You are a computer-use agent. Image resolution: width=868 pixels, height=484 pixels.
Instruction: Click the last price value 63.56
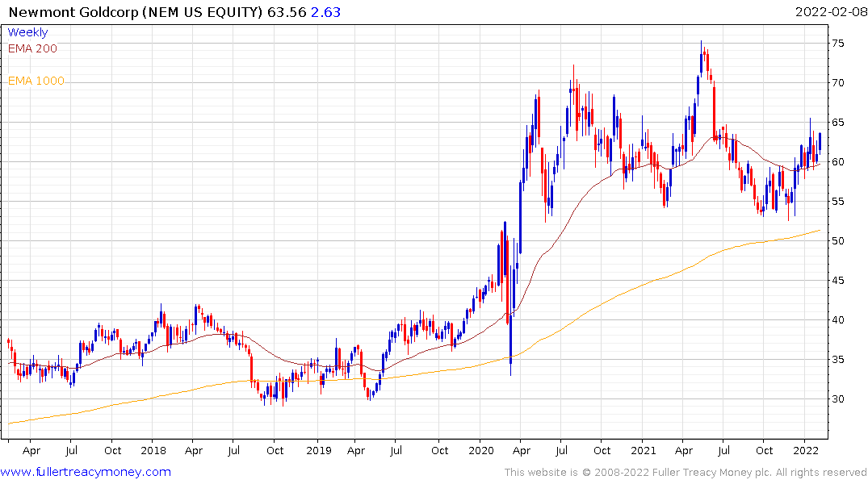tap(287, 12)
